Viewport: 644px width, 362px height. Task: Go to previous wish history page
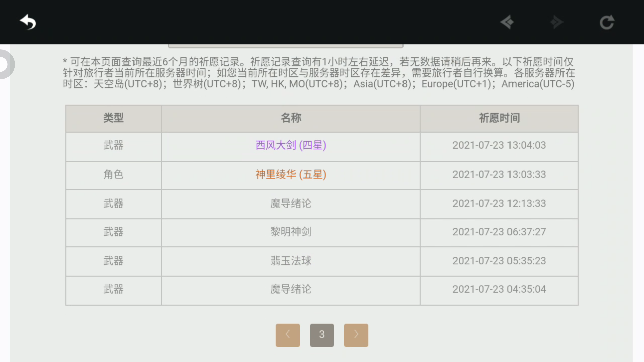pyautogui.click(x=287, y=335)
